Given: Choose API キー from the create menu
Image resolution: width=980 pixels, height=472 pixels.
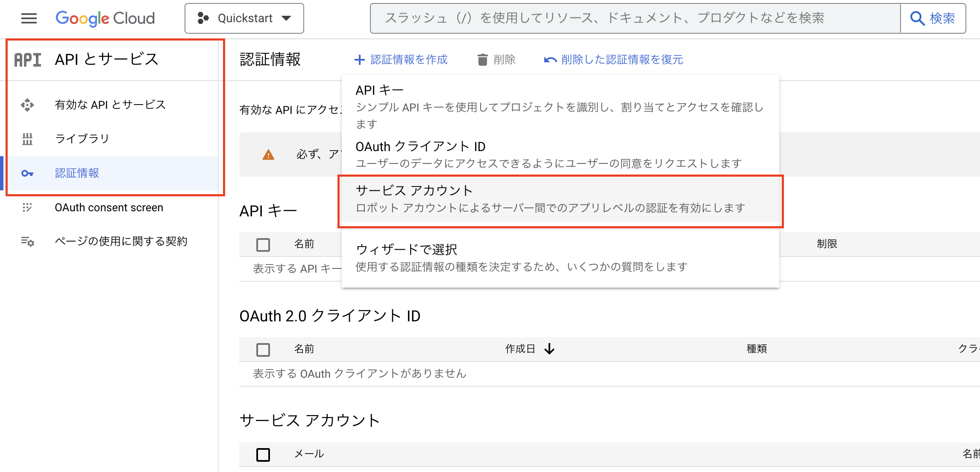Looking at the screenshot, I should tap(560, 107).
